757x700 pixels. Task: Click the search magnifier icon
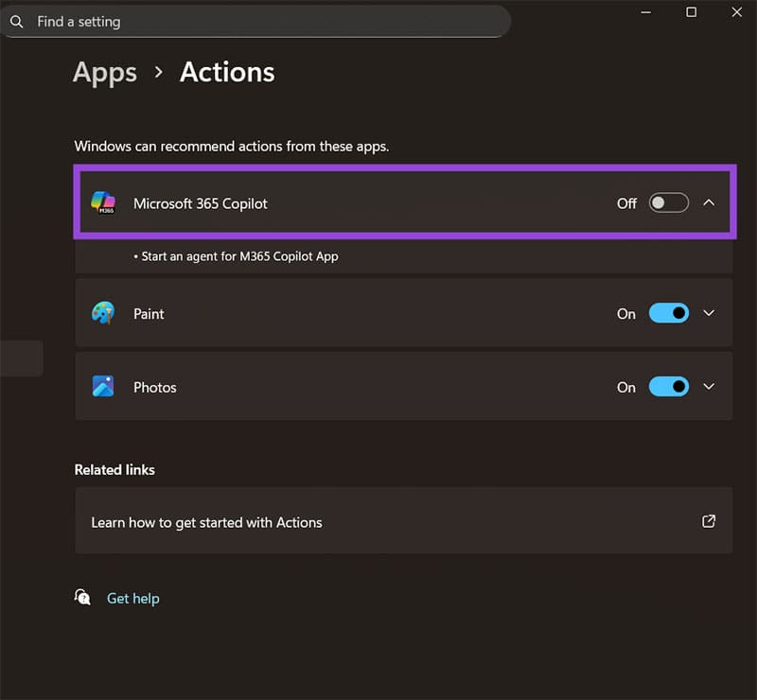pyautogui.click(x=17, y=21)
